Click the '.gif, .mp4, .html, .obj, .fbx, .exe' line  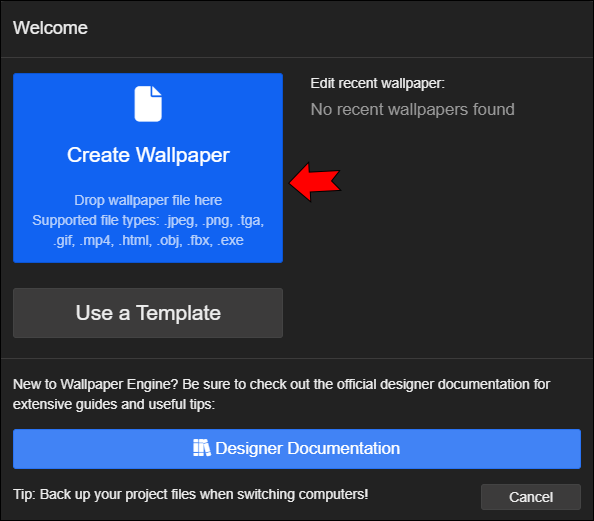pyautogui.click(x=148, y=240)
